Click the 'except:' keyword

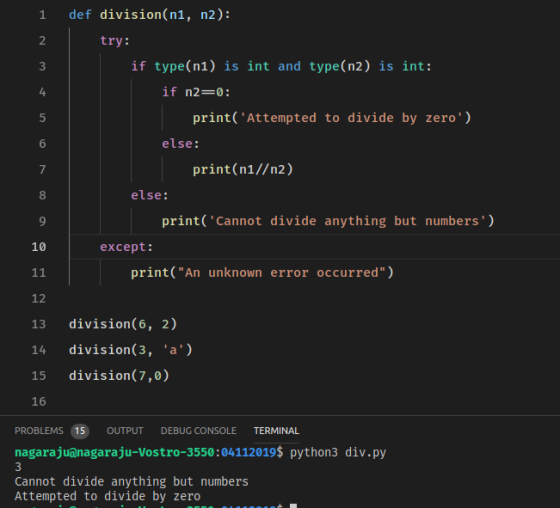coord(126,247)
